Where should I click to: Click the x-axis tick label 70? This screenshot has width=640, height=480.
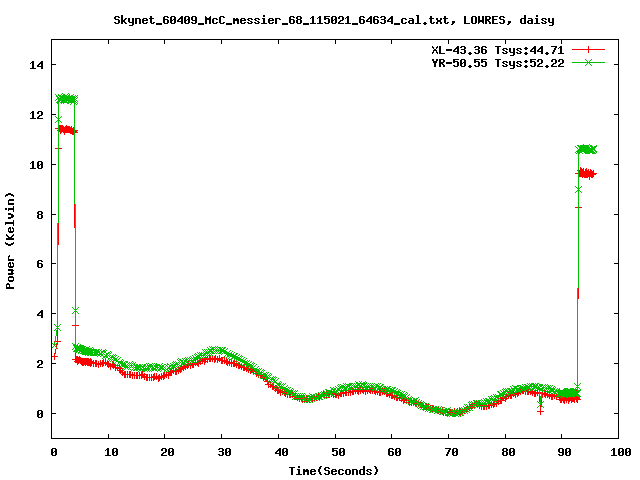point(451,452)
